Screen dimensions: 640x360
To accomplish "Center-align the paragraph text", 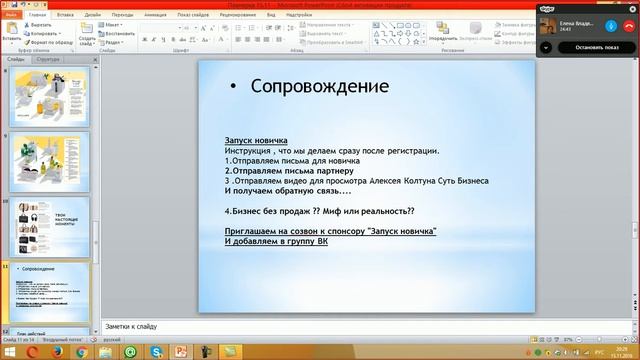I will point(247,39).
